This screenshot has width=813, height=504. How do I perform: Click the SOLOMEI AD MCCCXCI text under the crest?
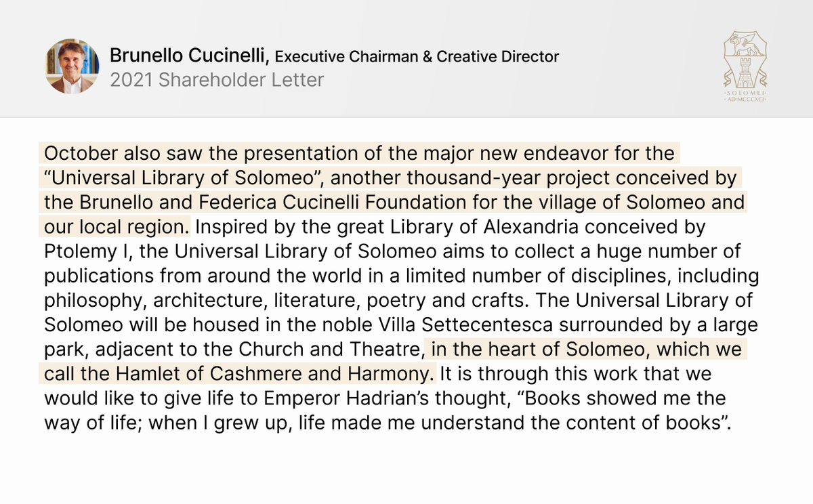pyautogui.click(x=745, y=95)
